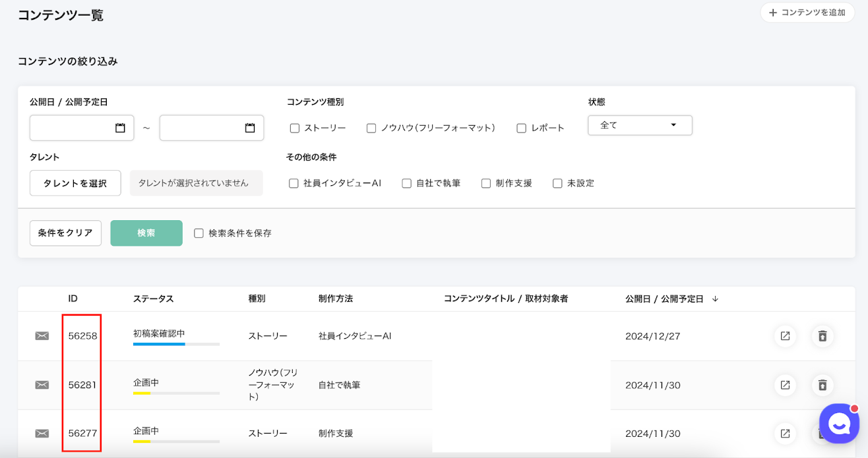Click 条件をクリア to reset filters

coord(65,233)
